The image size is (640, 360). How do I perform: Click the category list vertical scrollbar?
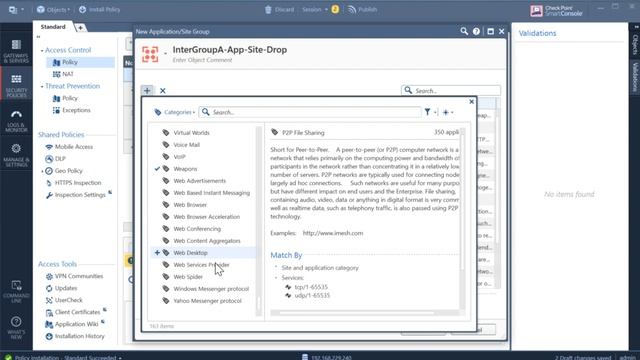(259, 221)
